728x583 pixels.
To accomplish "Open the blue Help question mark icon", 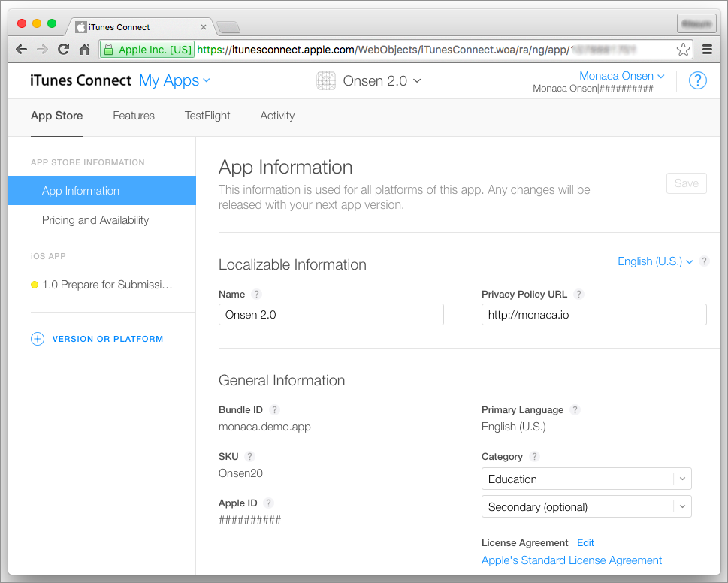I will coord(697,81).
